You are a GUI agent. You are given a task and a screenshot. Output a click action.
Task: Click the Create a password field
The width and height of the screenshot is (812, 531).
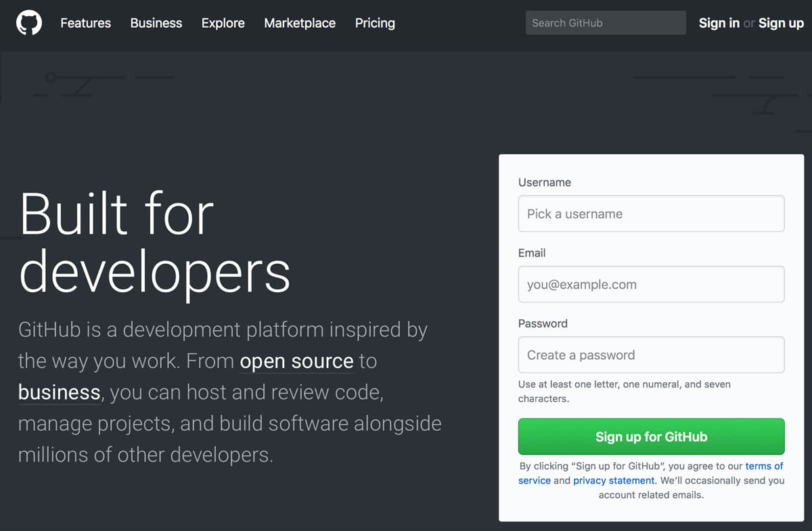pyautogui.click(x=651, y=354)
